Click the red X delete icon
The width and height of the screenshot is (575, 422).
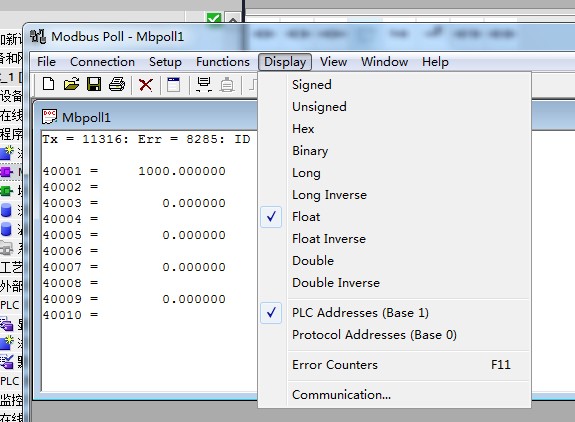point(146,85)
